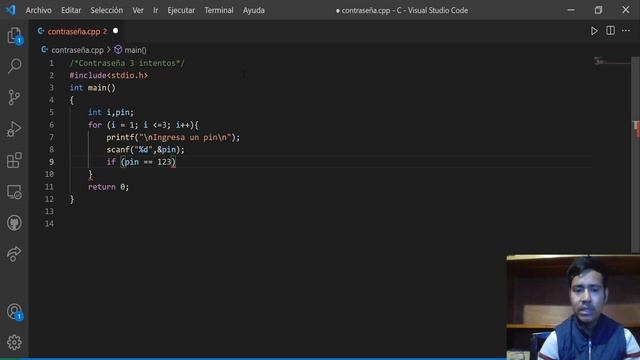Image resolution: width=640 pixels, height=360 pixels.
Task: Open the Run and Debug view
Action: click(x=14, y=129)
